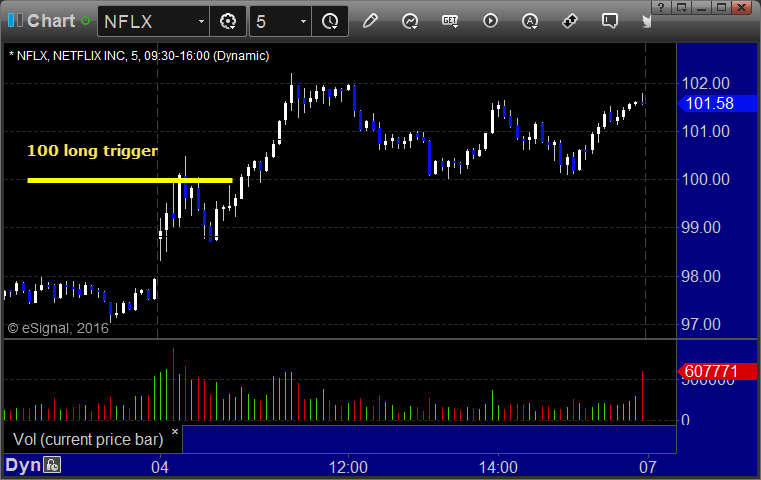Open the alerts 'A' circle icon

pyautogui.click(x=530, y=21)
